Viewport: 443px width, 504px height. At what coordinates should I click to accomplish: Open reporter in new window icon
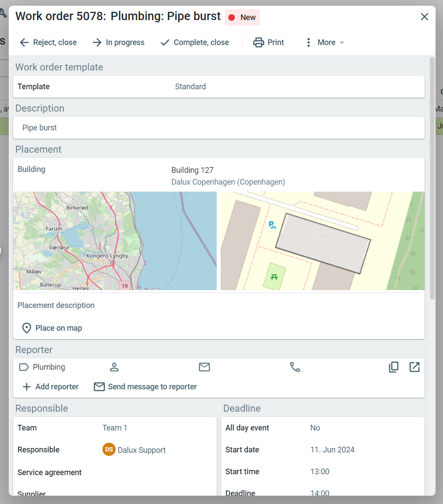coord(415,367)
